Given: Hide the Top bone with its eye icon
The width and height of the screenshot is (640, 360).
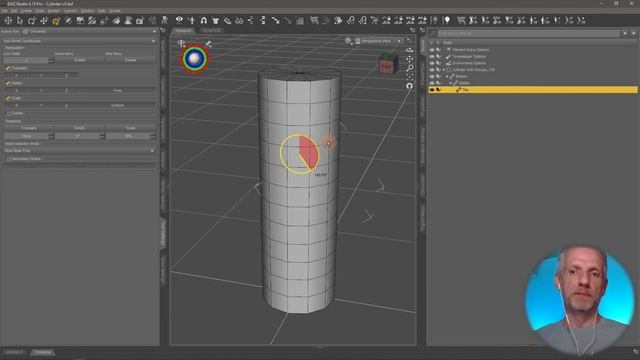Looking at the screenshot, I should pos(432,89).
